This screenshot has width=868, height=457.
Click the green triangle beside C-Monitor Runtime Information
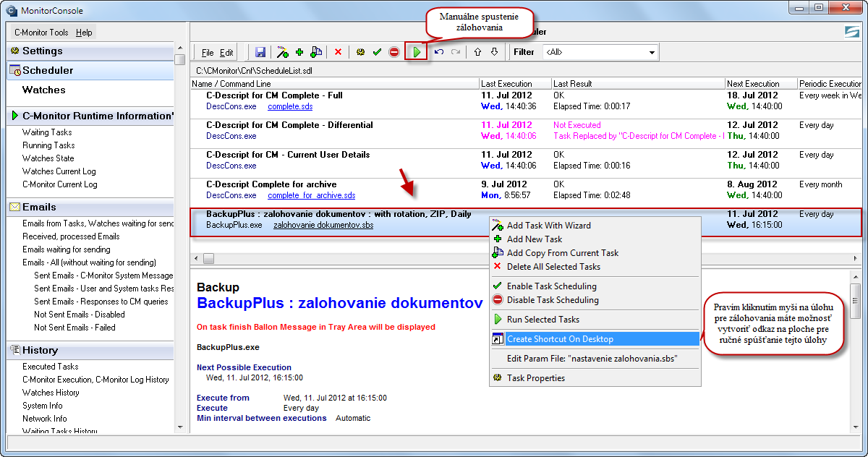click(14, 116)
